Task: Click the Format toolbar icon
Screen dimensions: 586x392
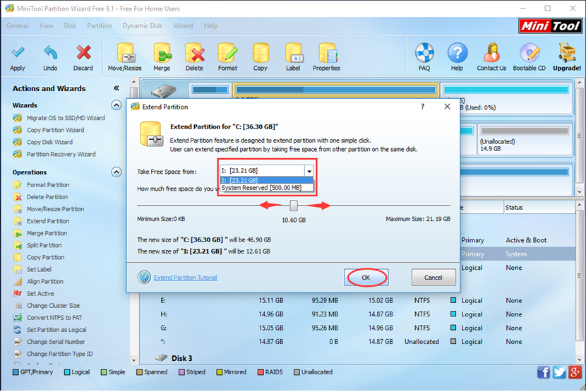Action: [x=227, y=53]
